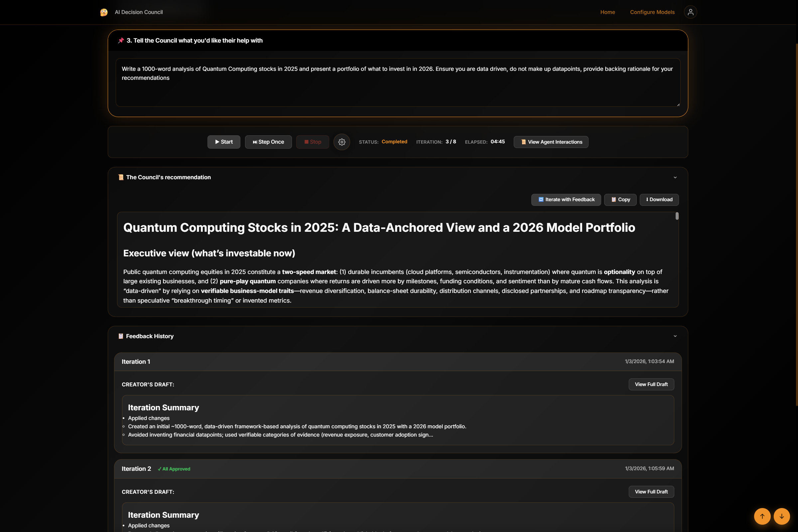Click the 'Completed' status value
Viewport: 798px width, 532px height.
point(394,142)
